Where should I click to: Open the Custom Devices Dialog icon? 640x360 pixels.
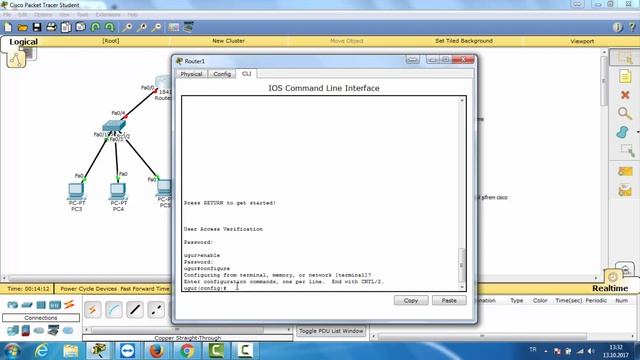tap(188, 27)
